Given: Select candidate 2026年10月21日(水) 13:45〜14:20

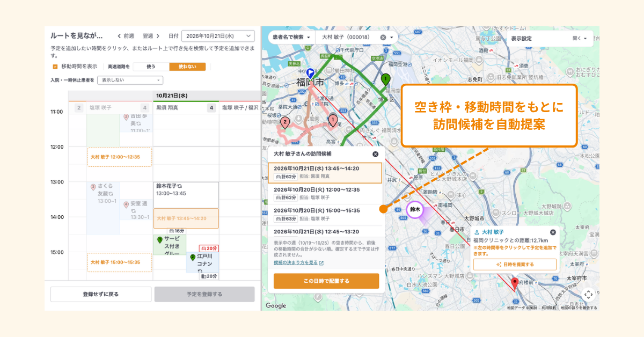Looking at the screenshot, I should pos(325,173).
